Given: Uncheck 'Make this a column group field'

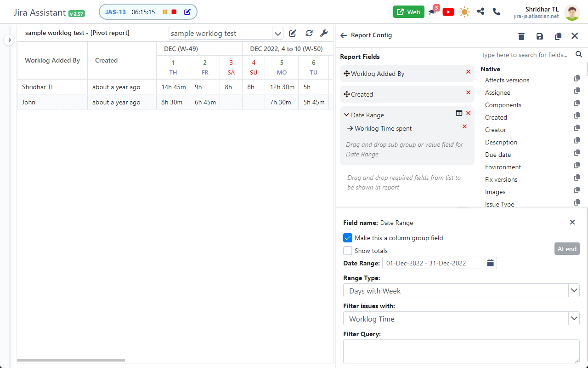Looking at the screenshot, I should (x=348, y=238).
